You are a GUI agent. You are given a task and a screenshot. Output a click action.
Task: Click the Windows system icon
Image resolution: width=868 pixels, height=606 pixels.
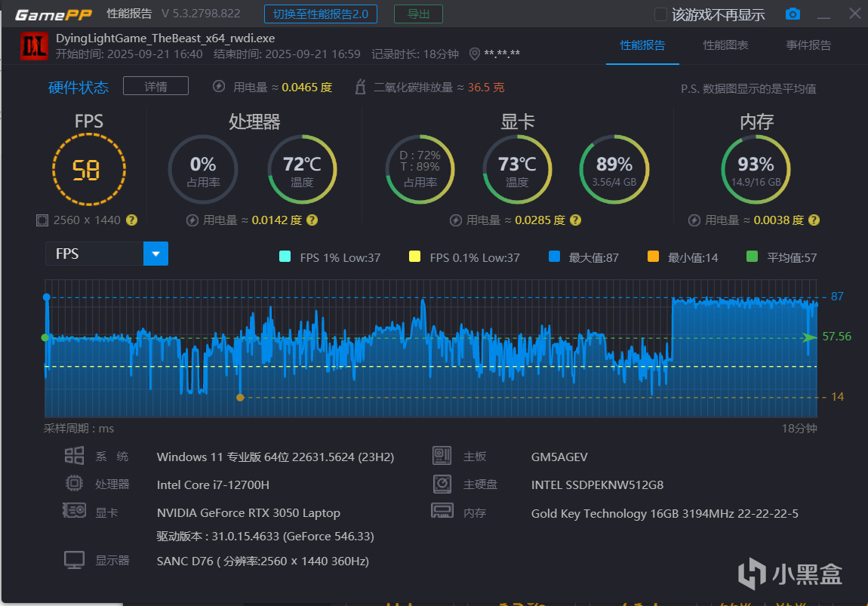(74, 456)
